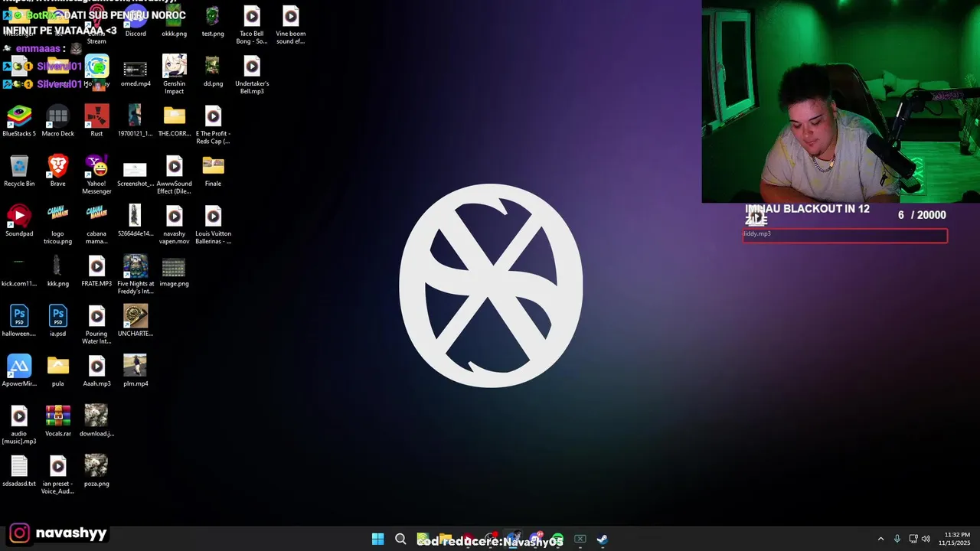980x551 pixels.
Task: Select the 19700121_1... file icon
Action: pyautogui.click(x=136, y=121)
